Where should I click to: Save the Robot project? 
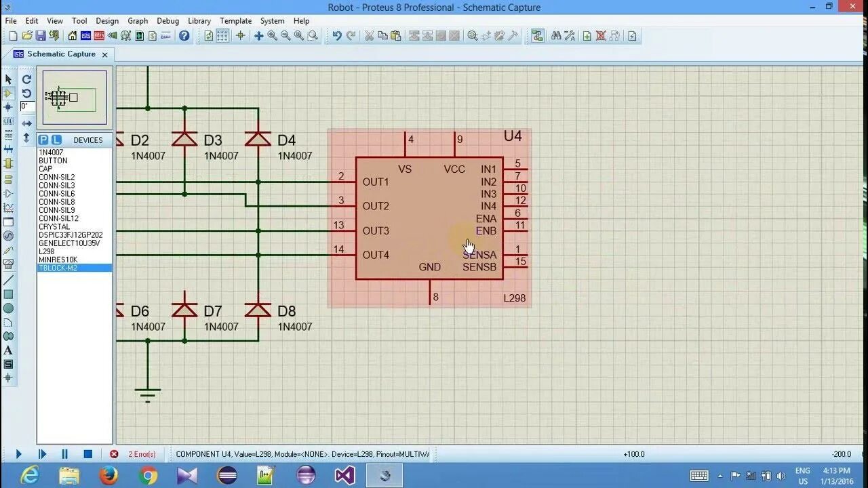[x=41, y=35]
